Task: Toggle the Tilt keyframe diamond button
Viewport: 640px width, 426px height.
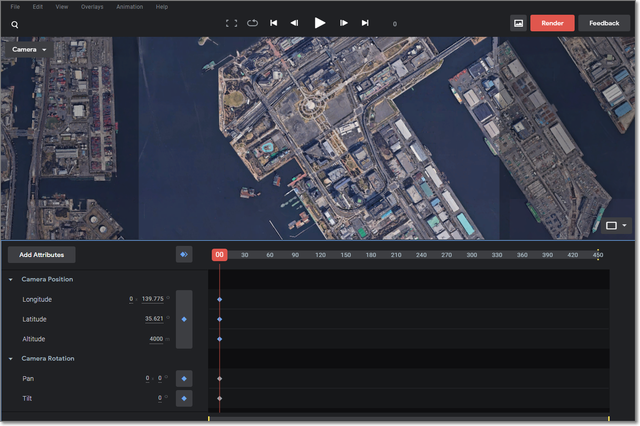Action: click(184, 398)
